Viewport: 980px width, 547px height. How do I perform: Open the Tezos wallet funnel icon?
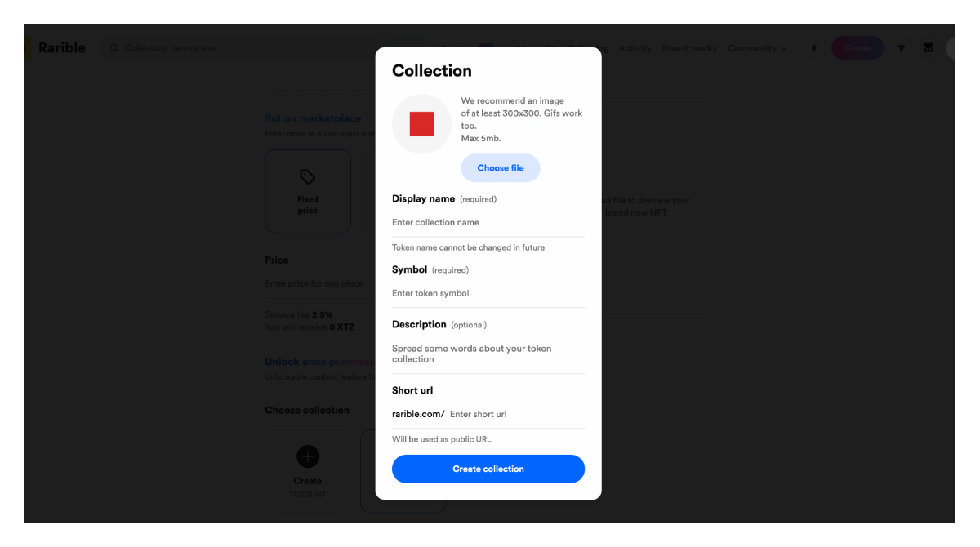coord(901,48)
